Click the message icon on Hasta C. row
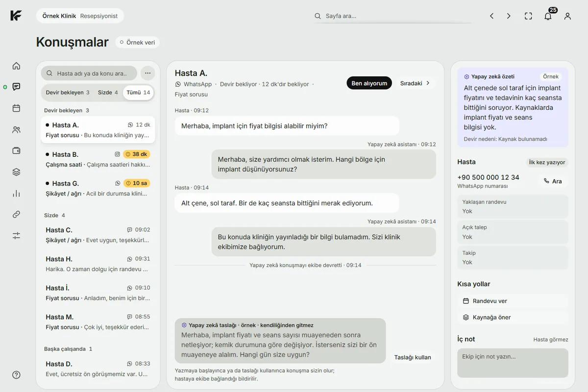This screenshot has width=588, height=392. [x=129, y=230]
